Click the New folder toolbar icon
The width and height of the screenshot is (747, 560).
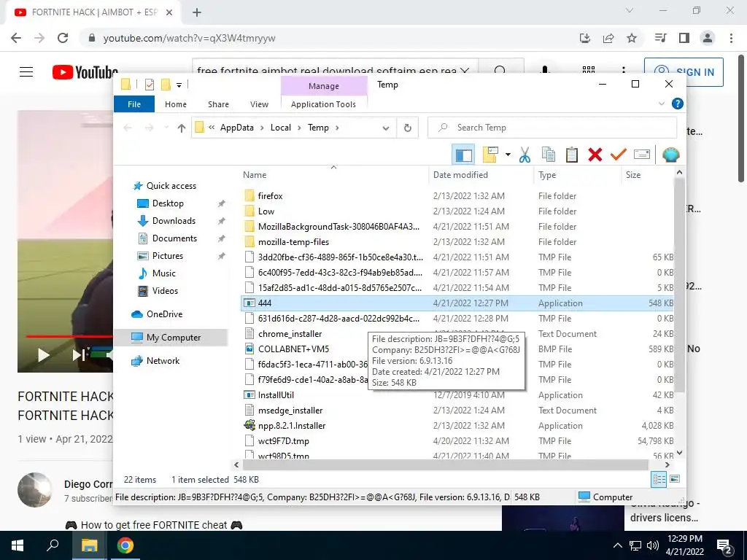[490, 155]
